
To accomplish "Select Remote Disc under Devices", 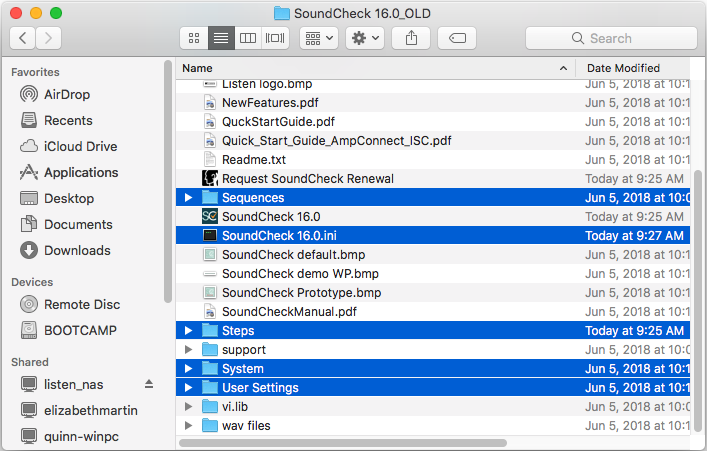I will [x=70, y=304].
